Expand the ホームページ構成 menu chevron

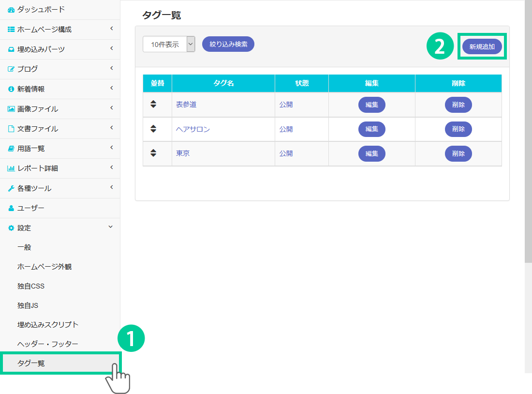(x=111, y=29)
